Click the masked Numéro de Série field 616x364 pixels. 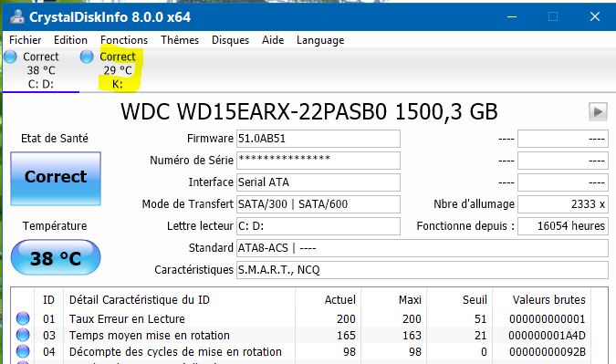pos(318,161)
